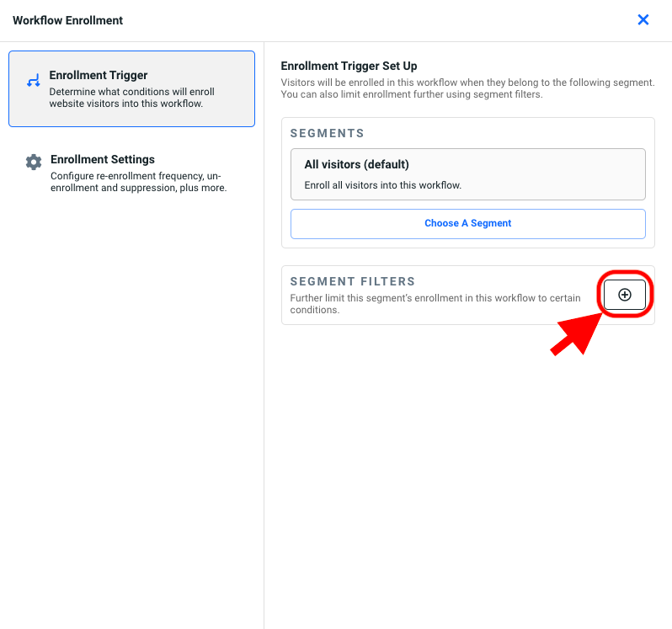Click the 'Configure re-enrollment frequency' description
Screen dimensions: 672x629
point(135,176)
